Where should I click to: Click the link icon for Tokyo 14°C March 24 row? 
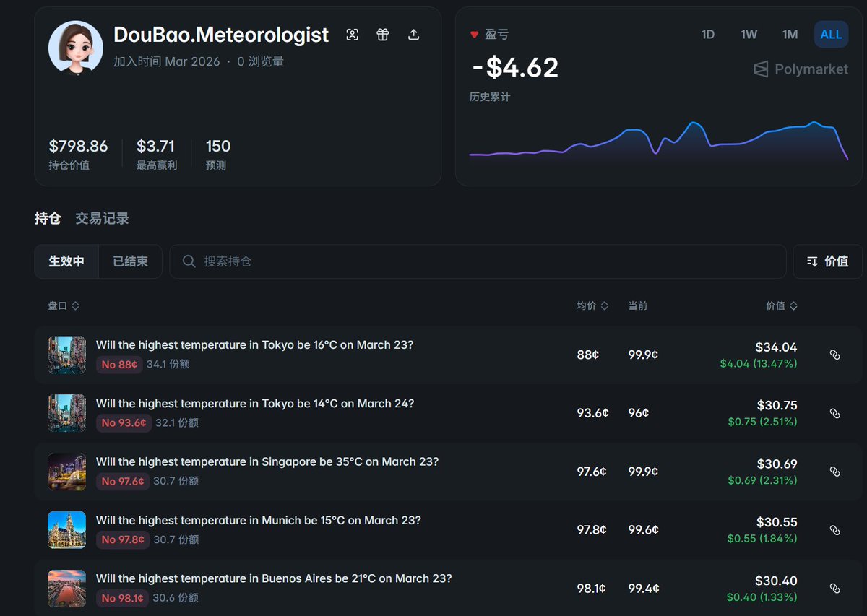(834, 413)
